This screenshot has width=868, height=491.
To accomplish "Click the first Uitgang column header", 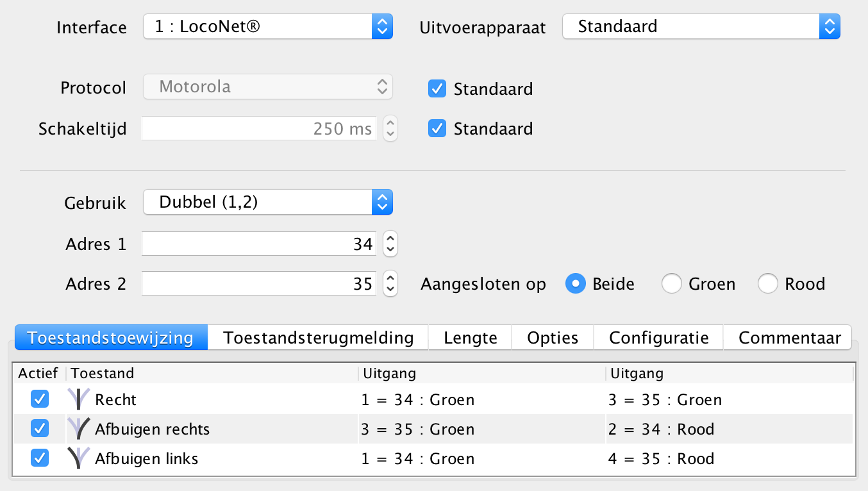I will [x=481, y=373].
